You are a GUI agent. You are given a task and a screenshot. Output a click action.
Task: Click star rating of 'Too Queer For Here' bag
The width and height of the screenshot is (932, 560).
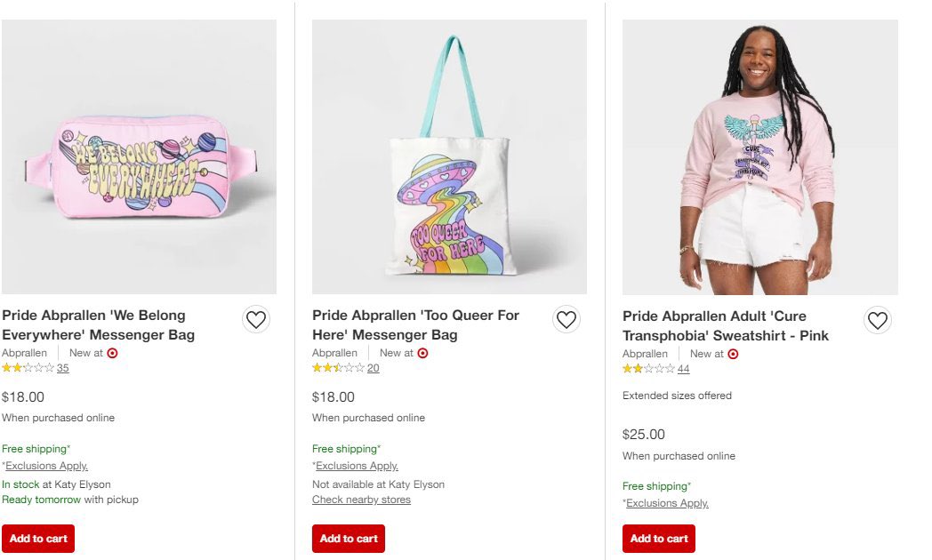click(x=338, y=368)
